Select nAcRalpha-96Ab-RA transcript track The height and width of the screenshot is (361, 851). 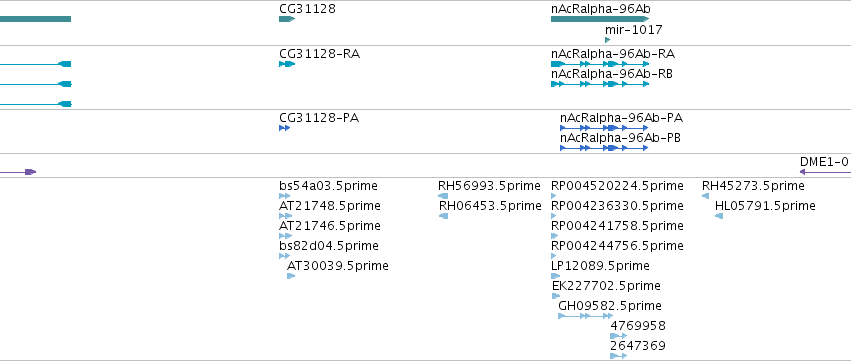600,64
